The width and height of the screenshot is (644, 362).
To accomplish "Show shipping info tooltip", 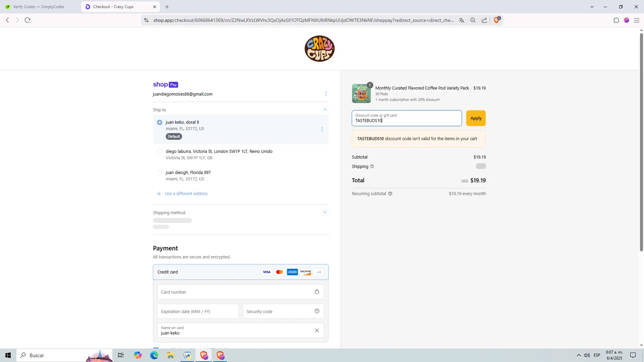I will [x=372, y=166].
